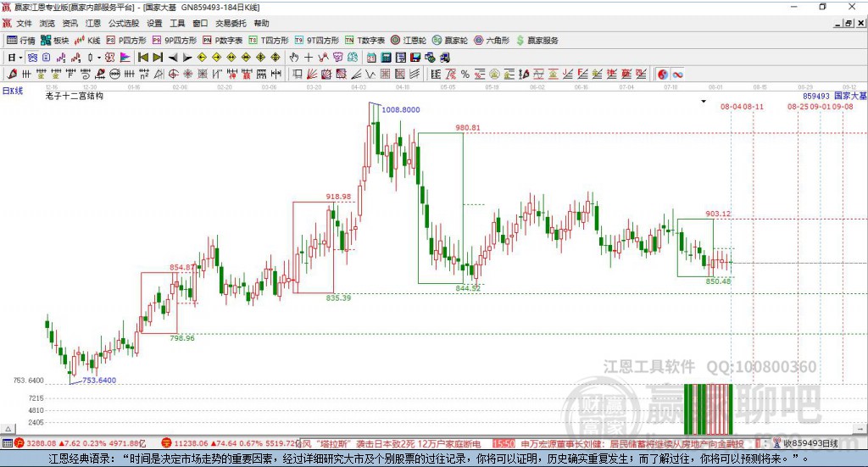Select the 六角形 hexagon tool
The image size is (868, 467).
(x=492, y=41)
